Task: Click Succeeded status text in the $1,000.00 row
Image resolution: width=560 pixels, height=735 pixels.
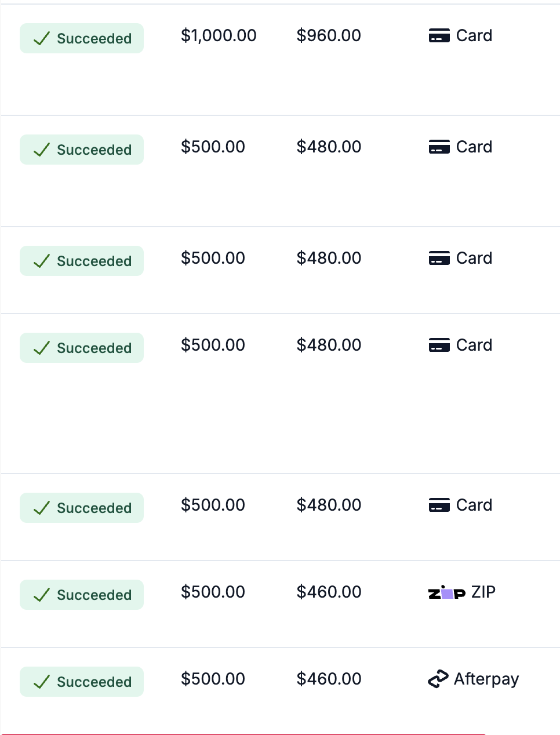Action: (x=94, y=39)
